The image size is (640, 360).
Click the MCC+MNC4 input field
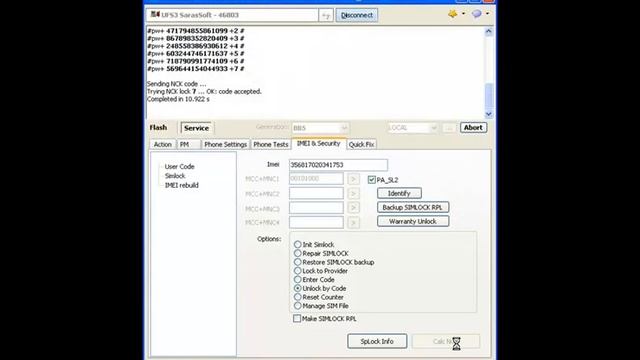(x=316, y=222)
